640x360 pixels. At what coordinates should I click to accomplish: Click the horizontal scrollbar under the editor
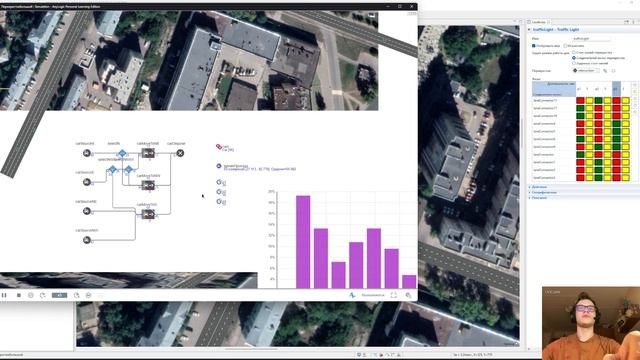[251, 349]
